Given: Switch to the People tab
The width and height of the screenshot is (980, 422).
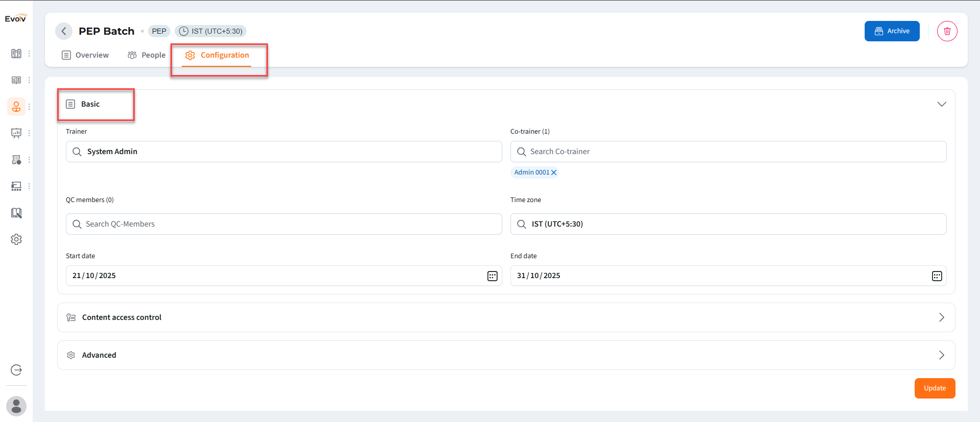Looking at the screenshot, I should [147, 55].
